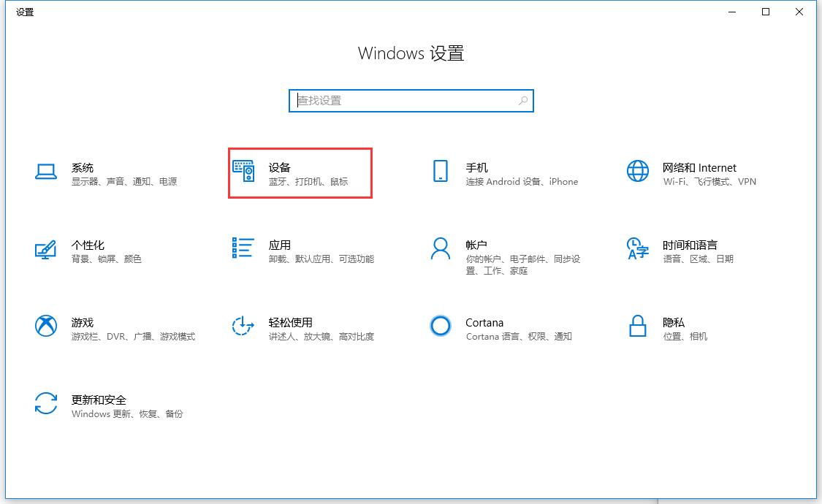Open 时间和语言 heading
Viewport: 822px width, 504px height.
(x=690, y=245)
